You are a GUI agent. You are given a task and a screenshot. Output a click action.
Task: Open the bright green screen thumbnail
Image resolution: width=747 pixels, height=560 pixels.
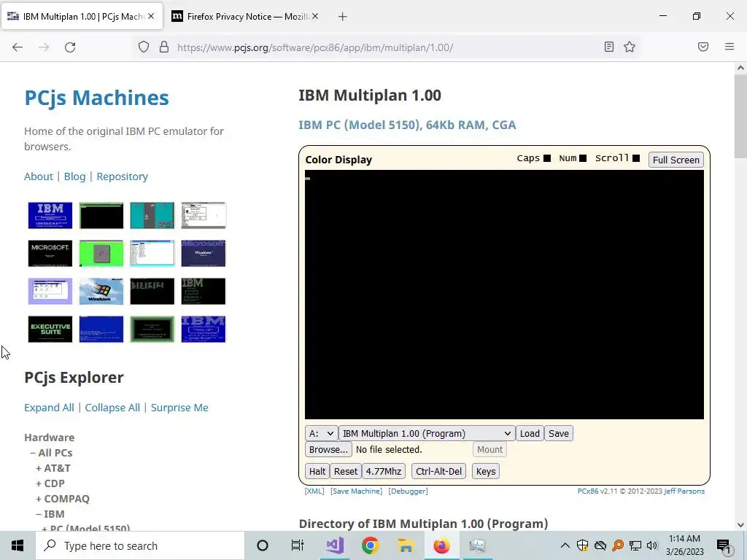coord(101,253)
